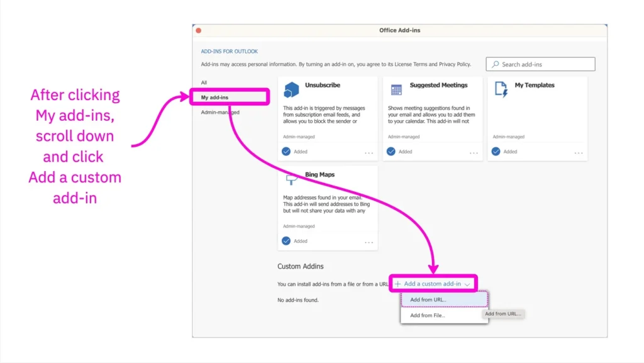Toggle the Added checkmark on My Templates

(496, 152)
